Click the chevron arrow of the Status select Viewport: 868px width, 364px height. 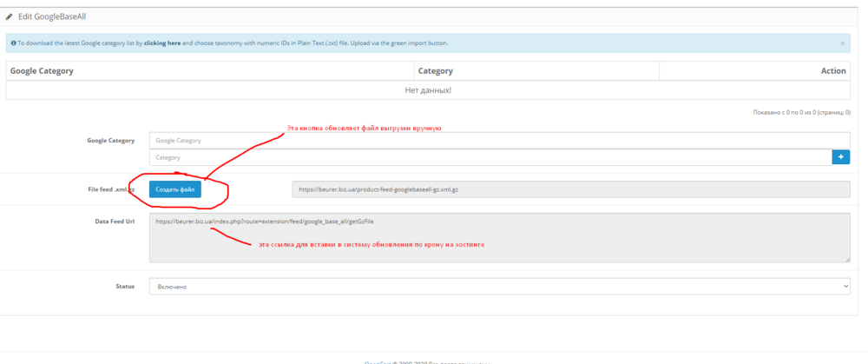(845, 286)
